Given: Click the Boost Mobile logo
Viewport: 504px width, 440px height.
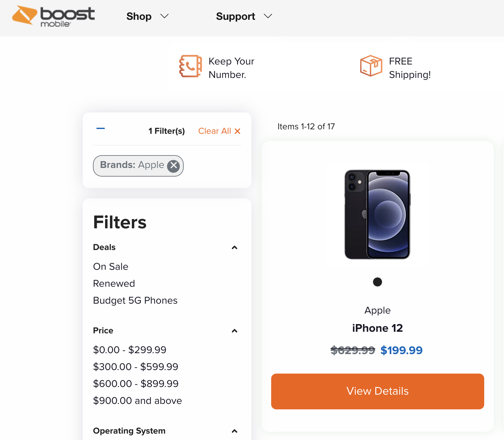Looking at the screenshot, I should [54, 16].
